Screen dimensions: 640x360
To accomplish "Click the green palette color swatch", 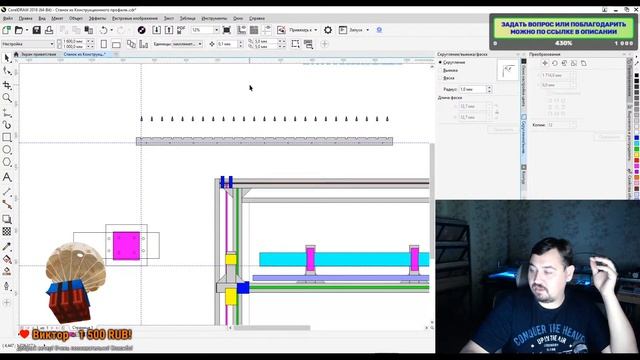I will [636, 149].
